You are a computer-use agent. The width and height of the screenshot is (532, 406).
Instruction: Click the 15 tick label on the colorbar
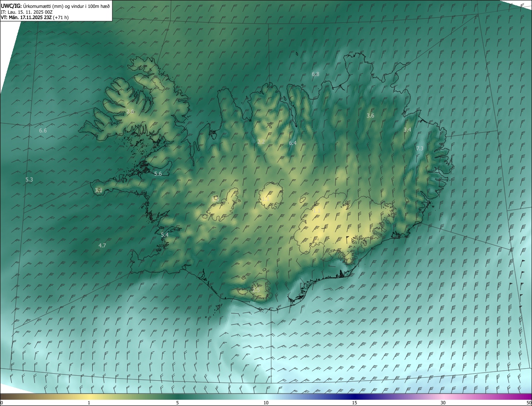pyautogui.click(x=355, y=403)
